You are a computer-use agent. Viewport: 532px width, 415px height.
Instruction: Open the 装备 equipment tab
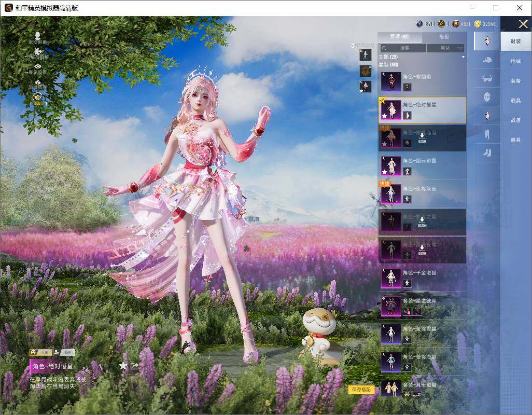point(516,81)
